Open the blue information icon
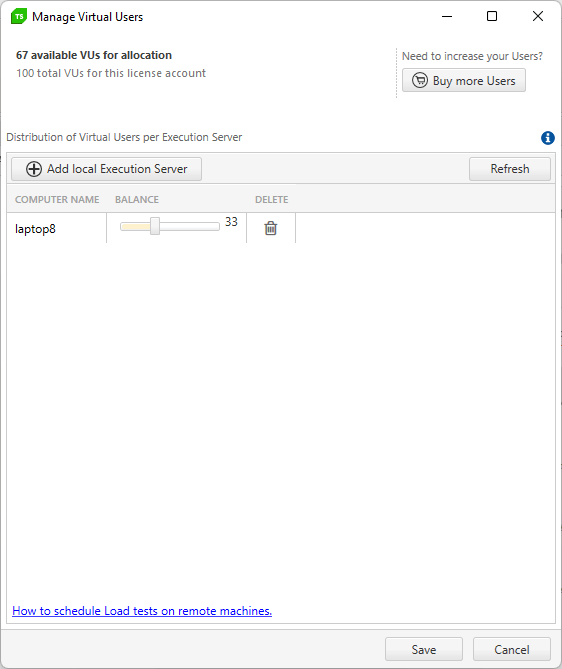This screenshot has height=669, width=562. (x=547, y=138)
